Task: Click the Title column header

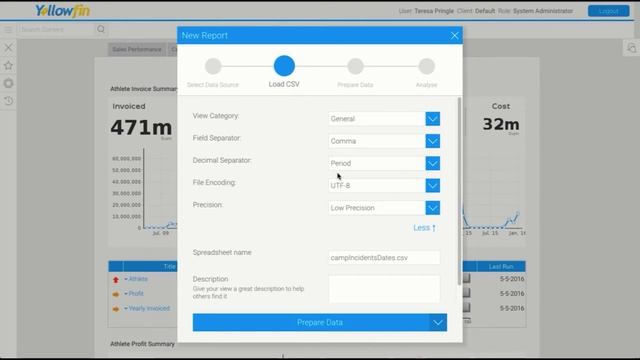Action: (x=169, y=267)
